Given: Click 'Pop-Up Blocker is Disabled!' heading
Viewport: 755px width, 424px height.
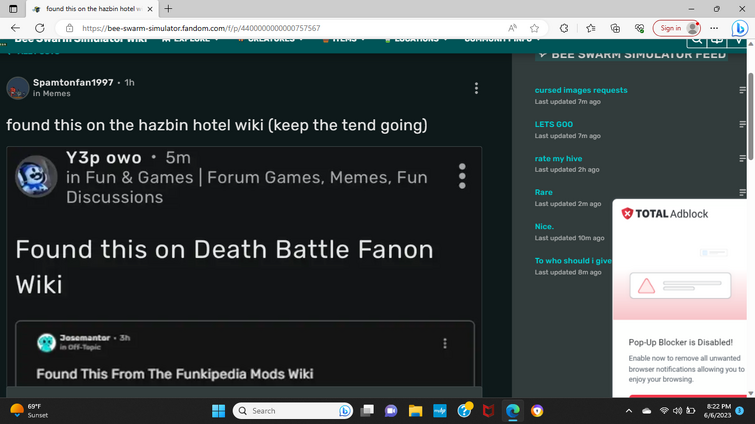Looking at the screenshot, I should tap(680, 342).
